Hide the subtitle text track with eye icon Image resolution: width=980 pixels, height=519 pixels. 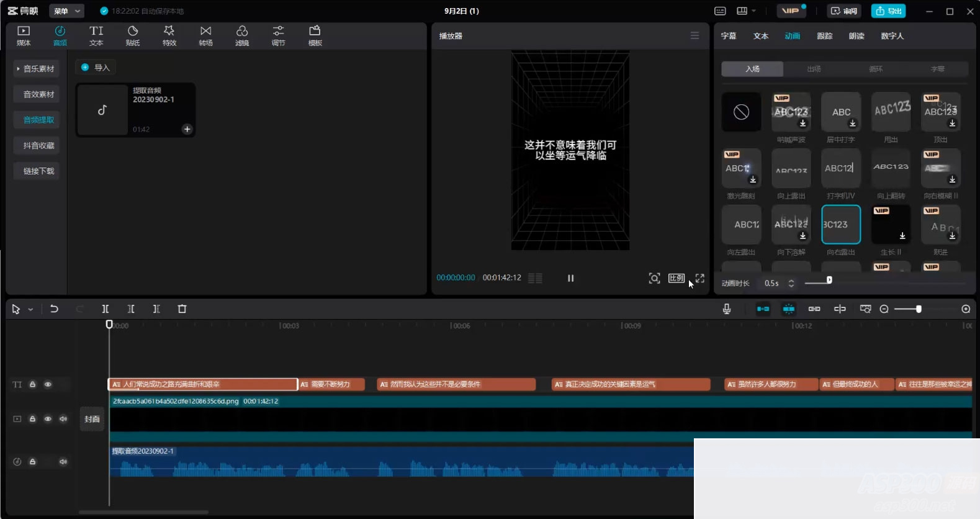pyautogui.click(x=48, y=384)
